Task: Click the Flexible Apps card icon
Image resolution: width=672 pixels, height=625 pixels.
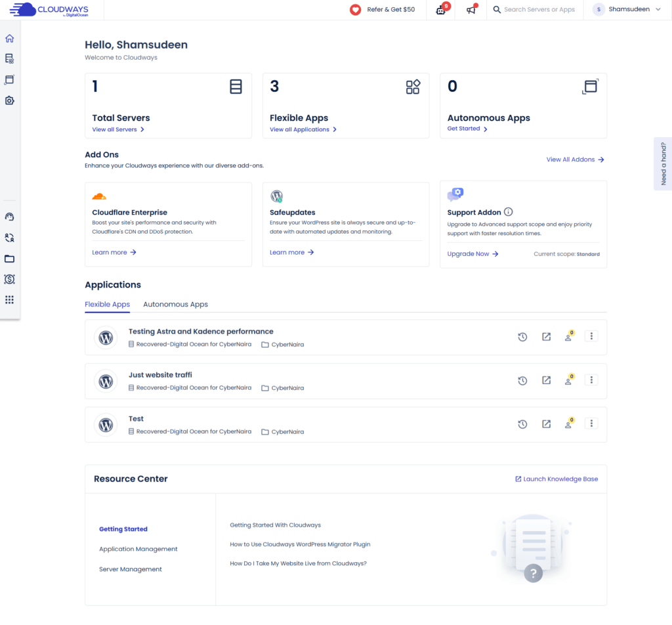Action: pos(413,87)
